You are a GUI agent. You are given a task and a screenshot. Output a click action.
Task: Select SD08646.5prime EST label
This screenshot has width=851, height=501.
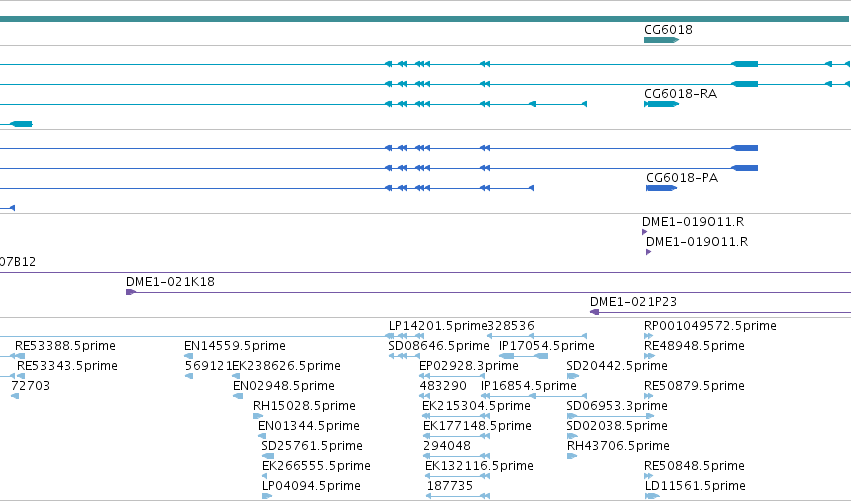pos(439,346)
